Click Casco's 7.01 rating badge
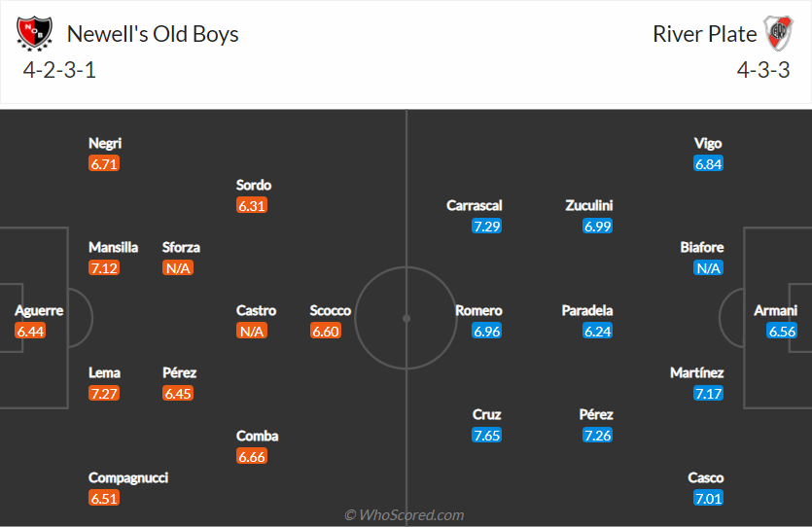Image resolution: width=812 pixels, height=527 pixels. 708,499
